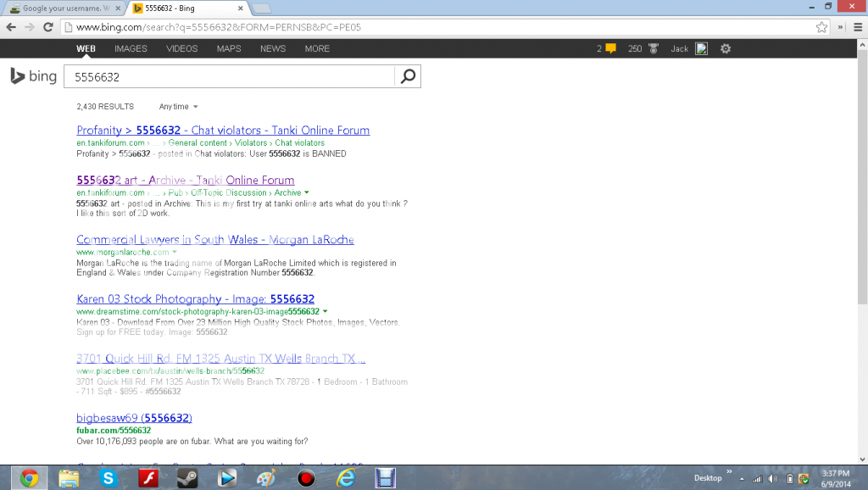This screenshot has height=490, width=868.
Task: Switch to the IMAGES search tab
Action: (131, 49)
